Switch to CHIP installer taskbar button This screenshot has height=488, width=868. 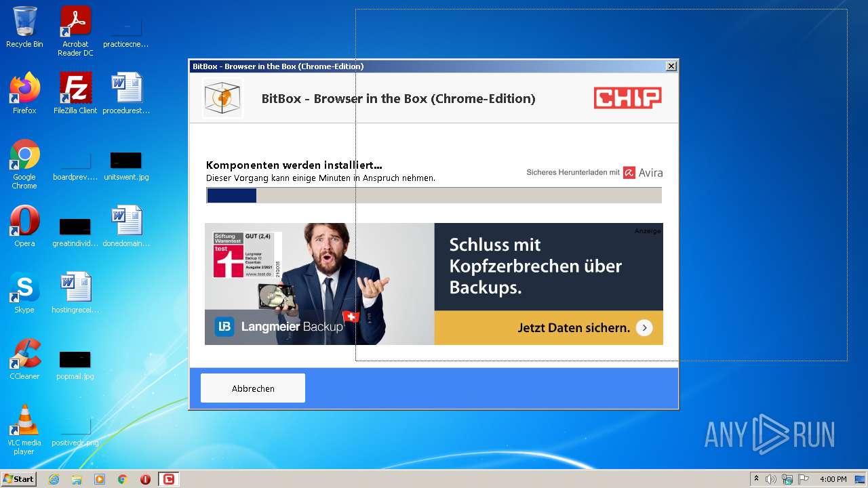point(169,479)
